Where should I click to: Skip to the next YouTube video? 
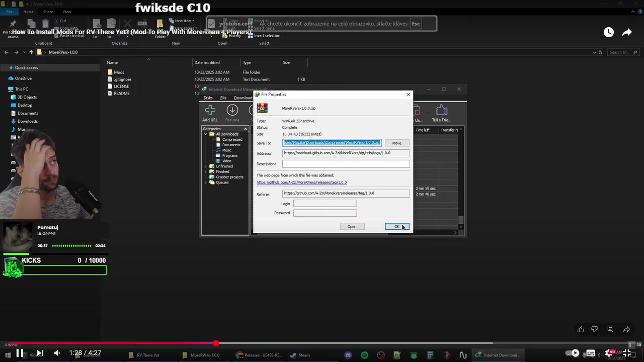(40, 353)
